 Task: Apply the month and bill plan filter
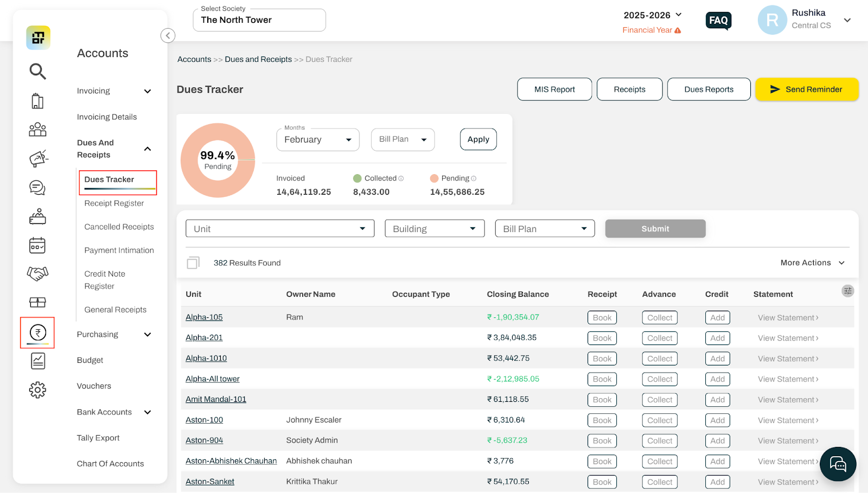[x=478, y=139]
